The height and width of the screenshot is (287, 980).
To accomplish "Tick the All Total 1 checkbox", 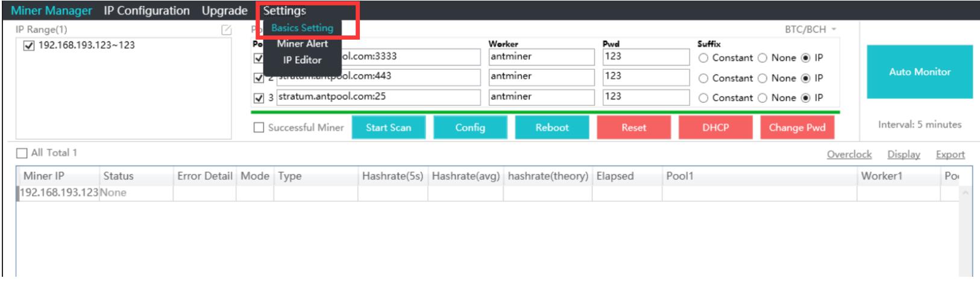I will point(22,153).
